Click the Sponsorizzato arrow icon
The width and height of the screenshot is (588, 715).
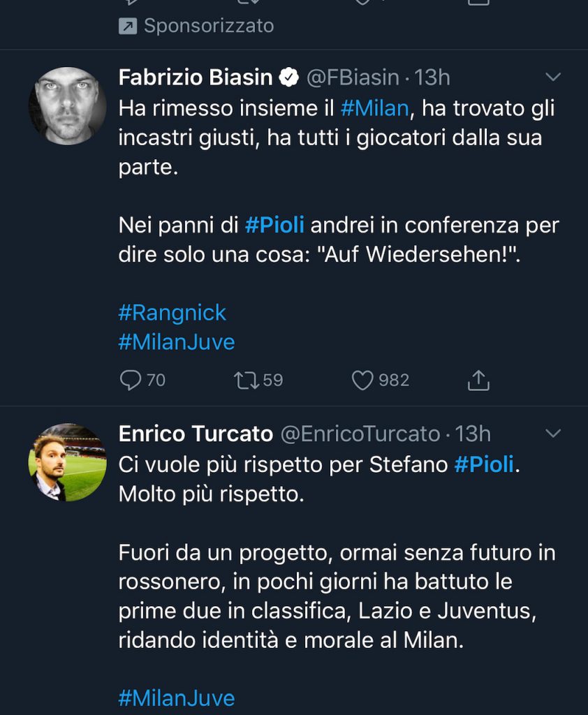128,27
